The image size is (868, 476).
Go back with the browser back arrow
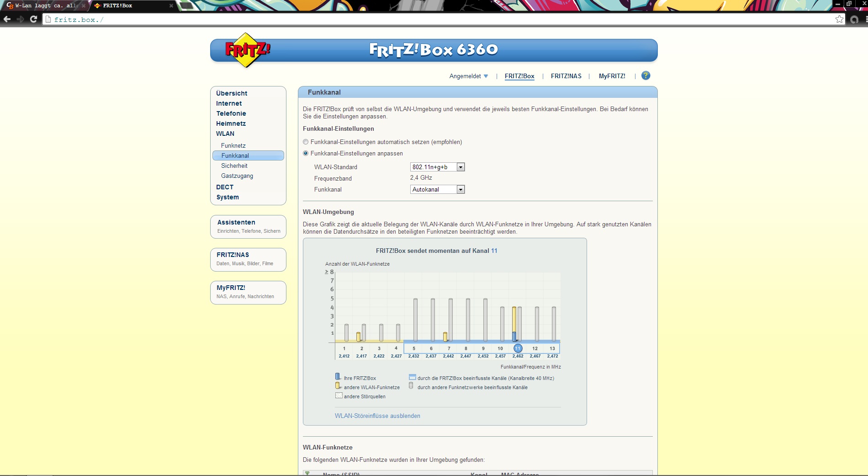point(7,19)
